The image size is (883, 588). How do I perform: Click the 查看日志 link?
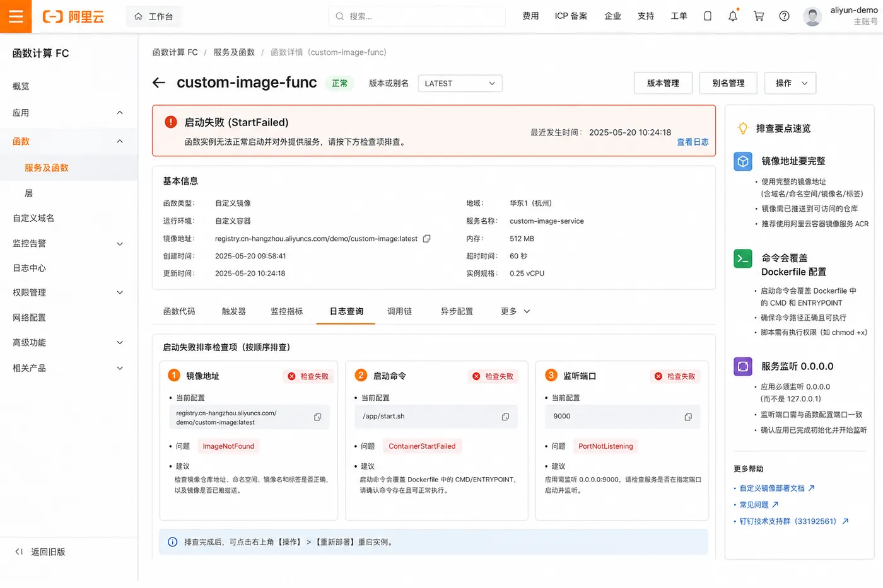point(693,142)
